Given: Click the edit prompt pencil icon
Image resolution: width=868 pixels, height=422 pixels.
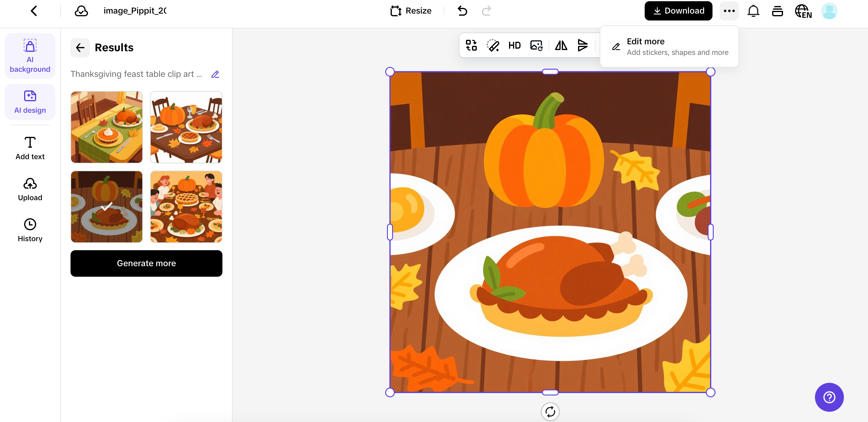Looking at the screenshot, I should pos(215,74).
